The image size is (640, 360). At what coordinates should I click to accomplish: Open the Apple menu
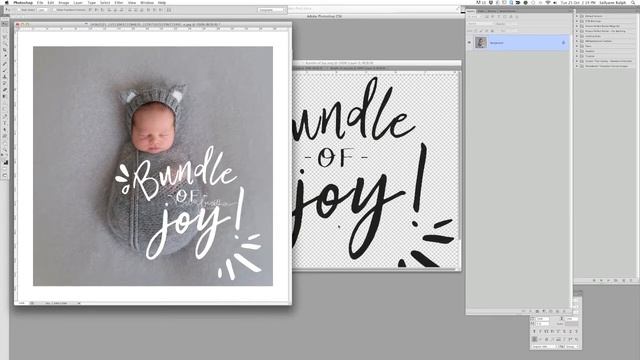[7, 2]
